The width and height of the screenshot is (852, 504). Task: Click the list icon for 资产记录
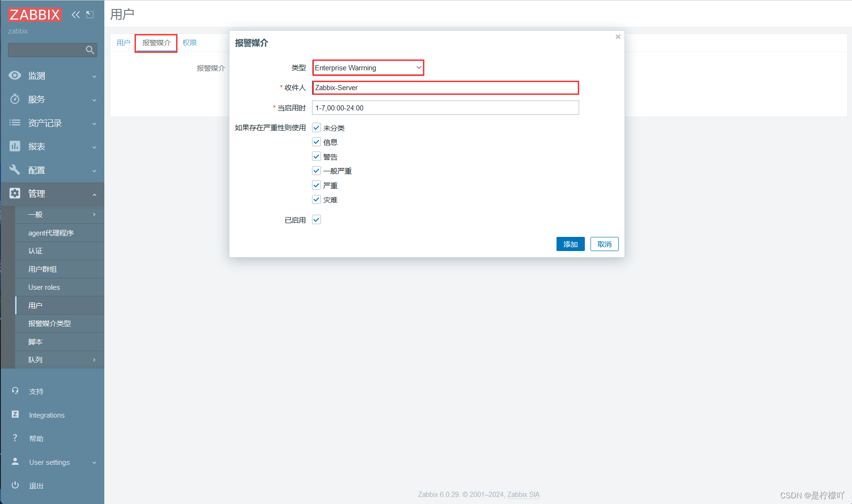15,123
